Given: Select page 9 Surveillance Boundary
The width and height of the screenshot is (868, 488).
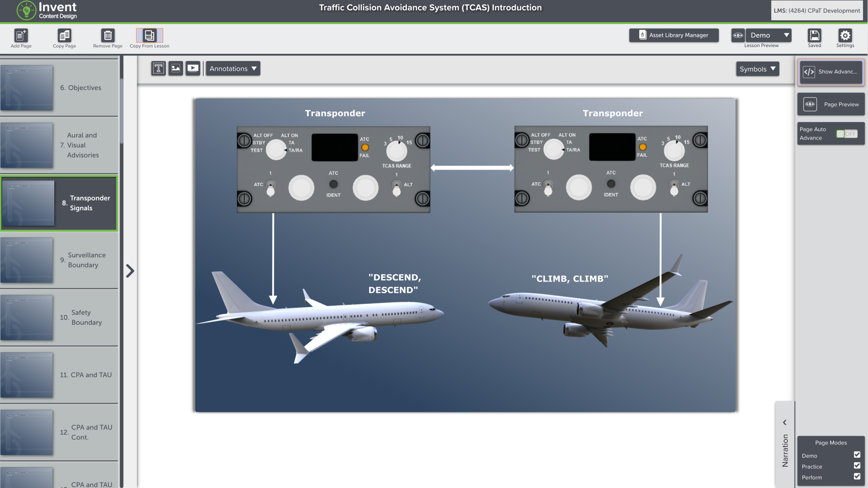Looking at the screenshot, I should coord(59,260).
